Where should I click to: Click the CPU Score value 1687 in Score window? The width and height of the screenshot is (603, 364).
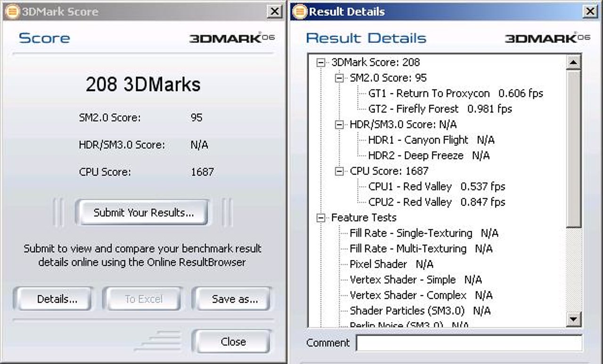202,172
